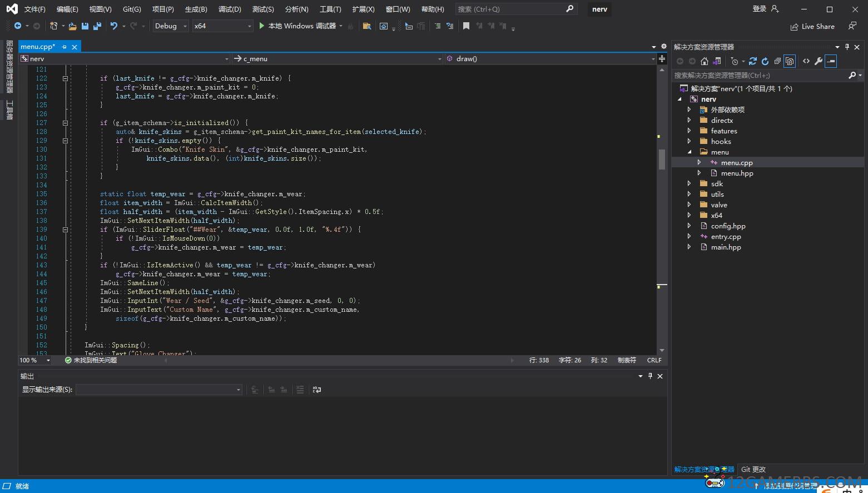Click the split editor icon at top of scrollbar
The width and height of the screenshot is (868, 493).
[662, 58]
